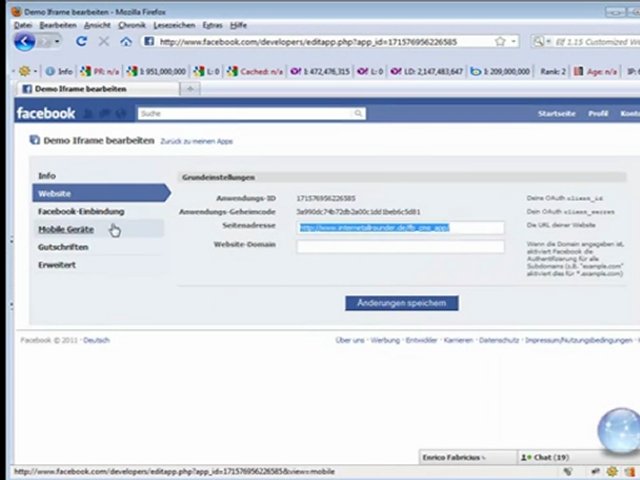Click the Yahoo index count 472,476,315
The width and height of the screenshot is (640, 480).
coord(320,71)
